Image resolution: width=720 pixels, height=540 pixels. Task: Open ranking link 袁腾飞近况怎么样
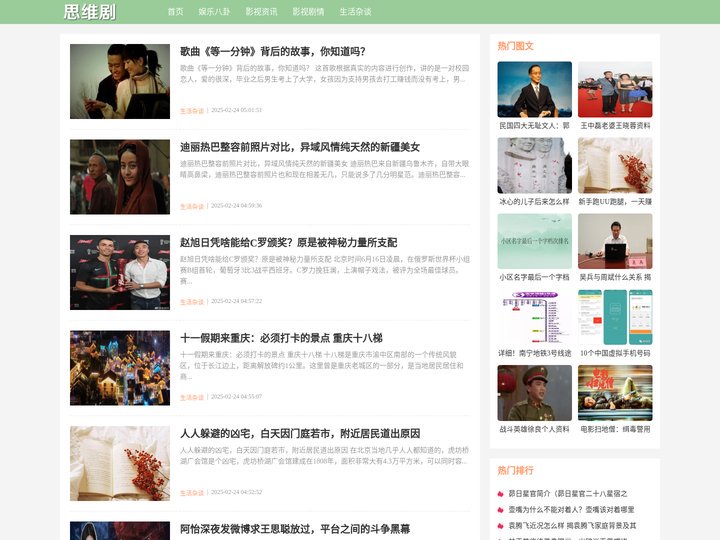(x=572, y=526)
